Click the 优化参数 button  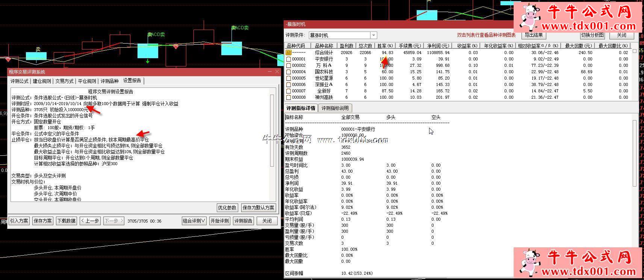coord(227,208)
